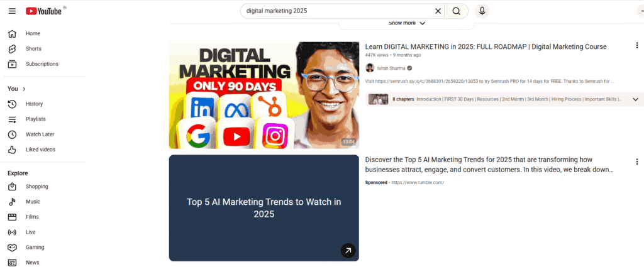The height and width of the screenshot is (267, 644).
Task: Open the rumble.com sponsored URL
Action: click(x=418, y=183)
